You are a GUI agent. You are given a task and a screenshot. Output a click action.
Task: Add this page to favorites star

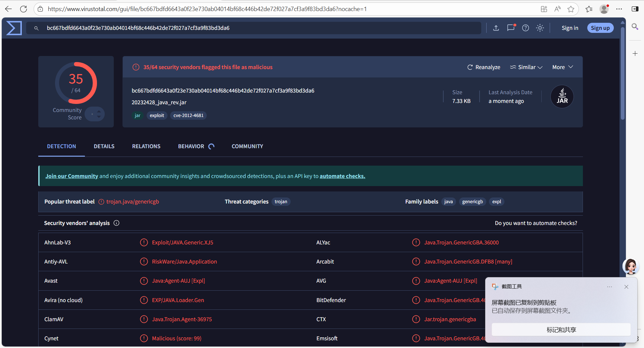571,9
